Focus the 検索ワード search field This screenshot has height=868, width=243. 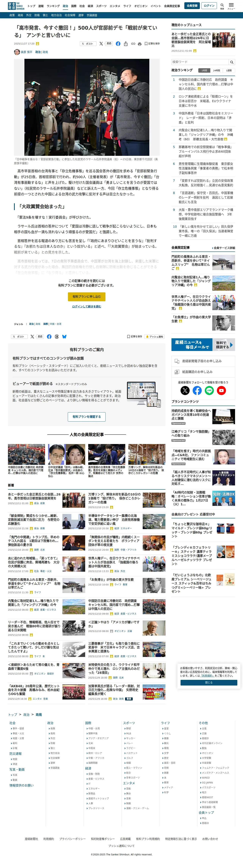200,62
